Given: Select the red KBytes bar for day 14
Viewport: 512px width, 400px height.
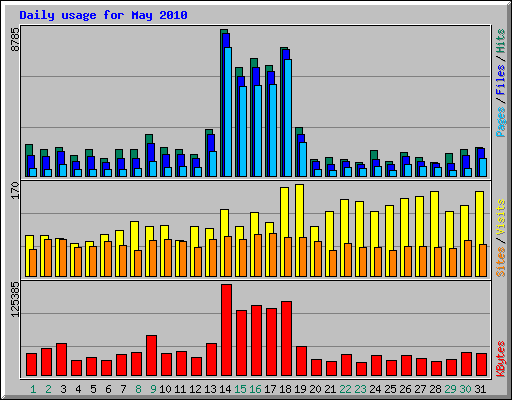Looking at the screenshot, I should [x=227, y=330].
